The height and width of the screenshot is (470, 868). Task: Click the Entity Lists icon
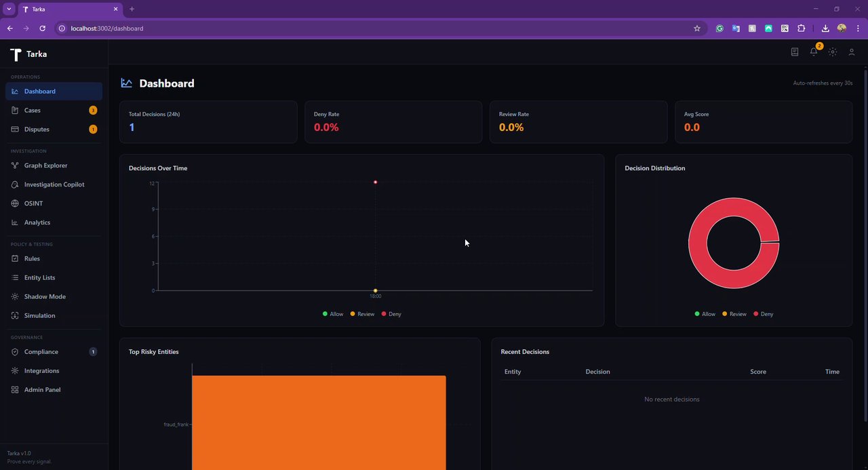pyautogui.click(x=15, y=277)
